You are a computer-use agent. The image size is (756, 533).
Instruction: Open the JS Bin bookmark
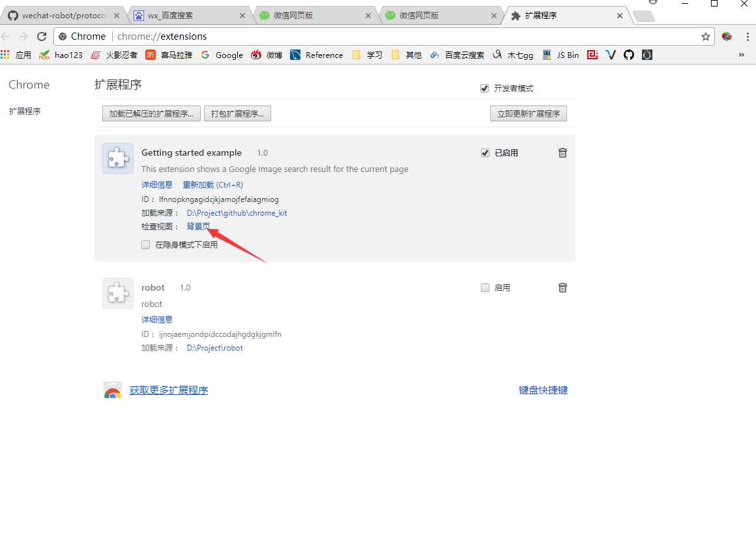[x=560, y=55]
